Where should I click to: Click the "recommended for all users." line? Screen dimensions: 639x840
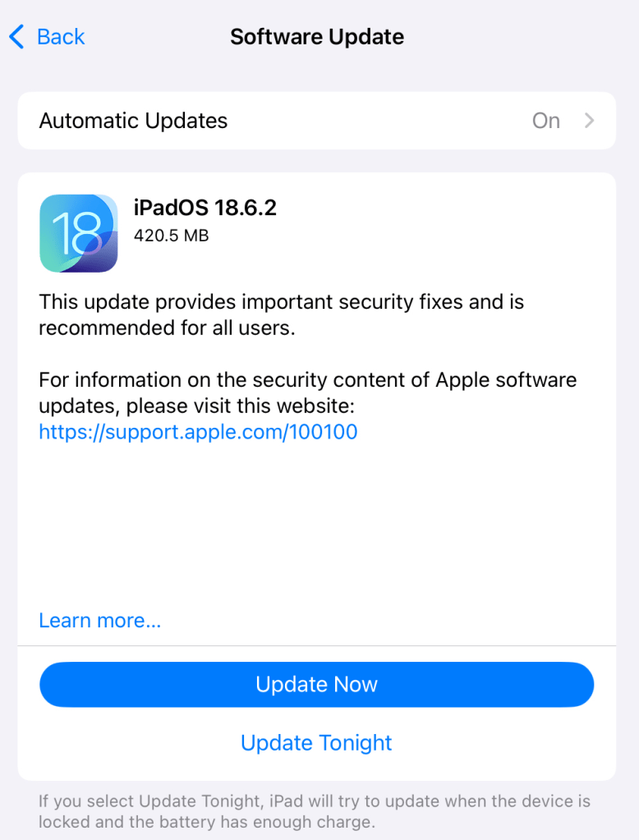click(x=167, y=328)
